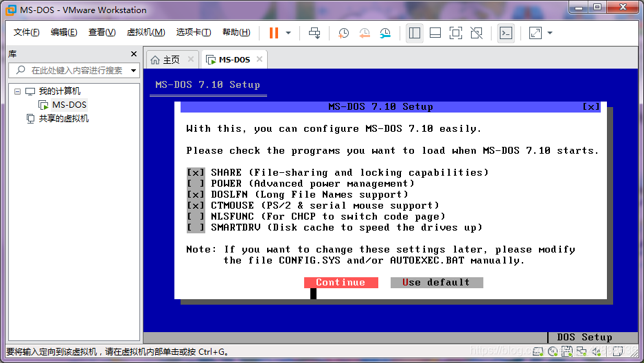Open the 编辑(E) menu
644x363 pixels.
(64, 32)
